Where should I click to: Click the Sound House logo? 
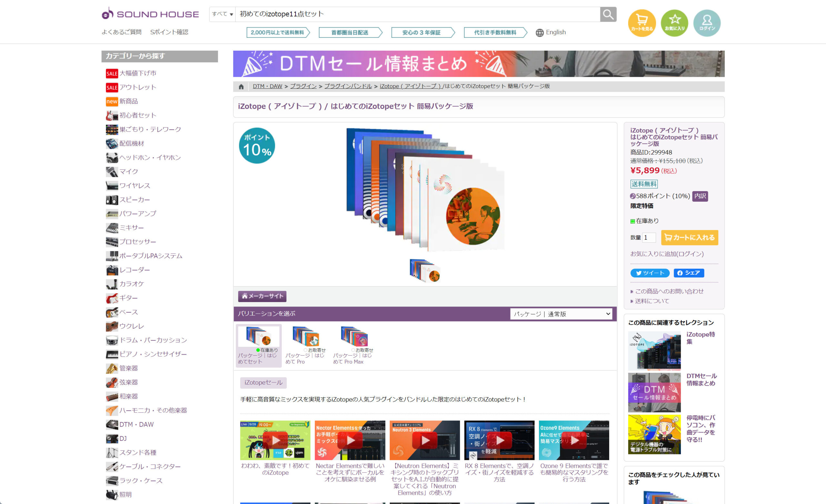coord(150,14)
